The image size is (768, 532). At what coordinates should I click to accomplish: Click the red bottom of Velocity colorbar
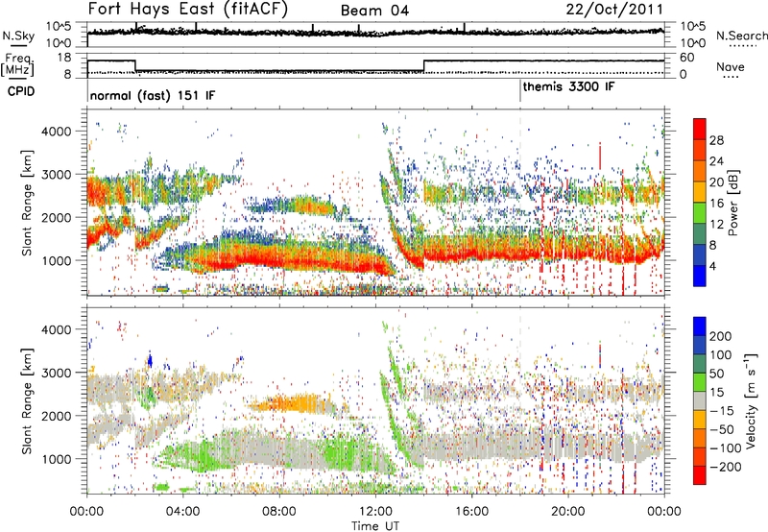tap(700, 475)
